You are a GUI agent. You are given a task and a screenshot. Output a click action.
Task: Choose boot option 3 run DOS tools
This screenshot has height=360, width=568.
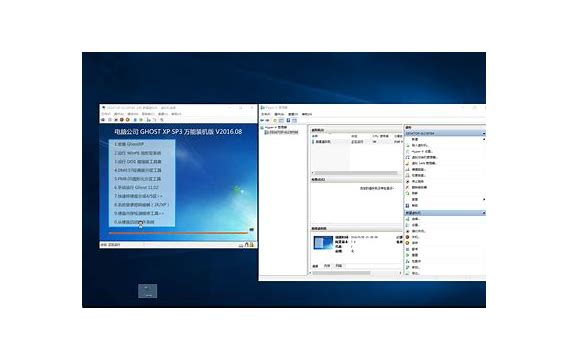[138, 162]
